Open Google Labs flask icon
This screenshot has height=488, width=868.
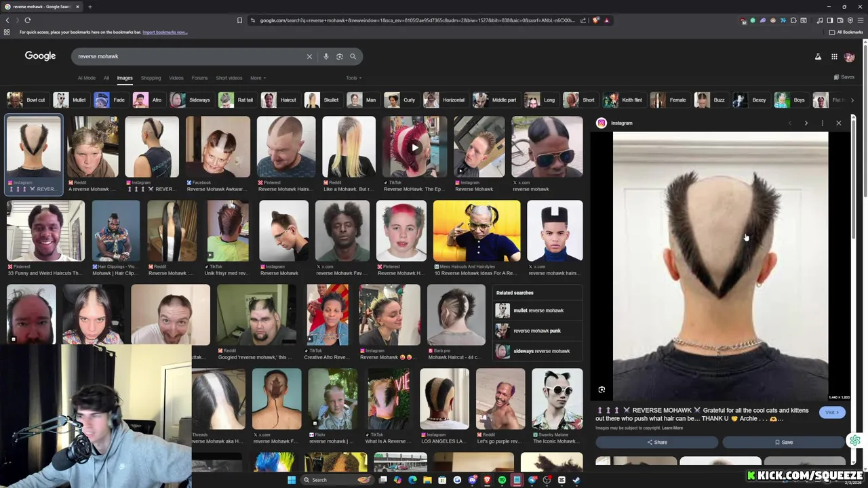818,56
